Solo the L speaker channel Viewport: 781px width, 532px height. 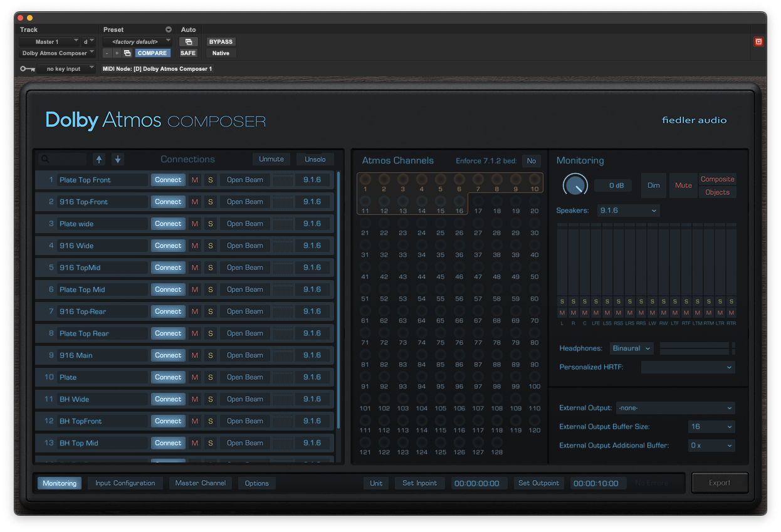tap(562, 302)
